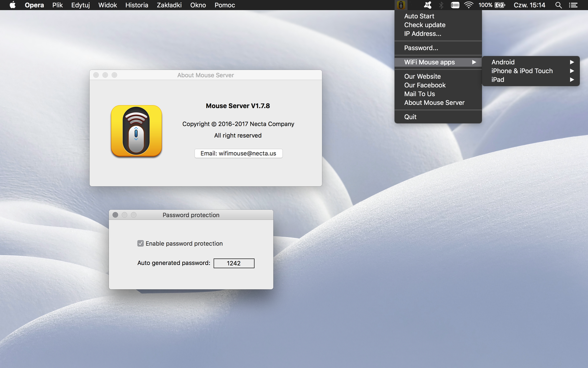Expand the iPhone & iPod Touch submenu

(x=531, y=71)
